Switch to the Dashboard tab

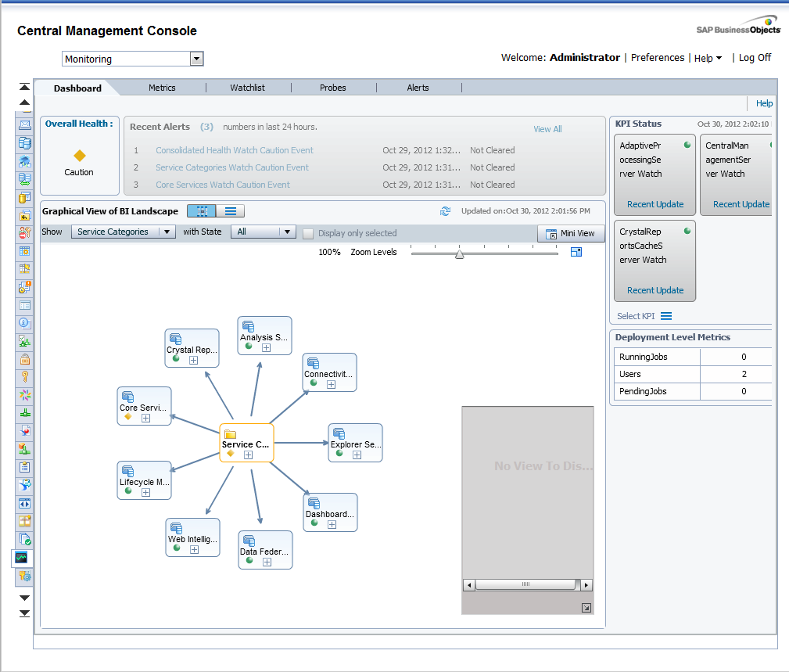[x=77, y=88]
